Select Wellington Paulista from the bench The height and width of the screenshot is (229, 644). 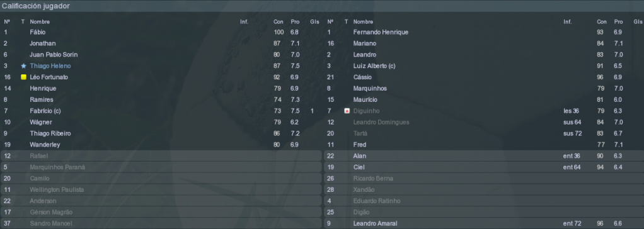coord(161,189)
